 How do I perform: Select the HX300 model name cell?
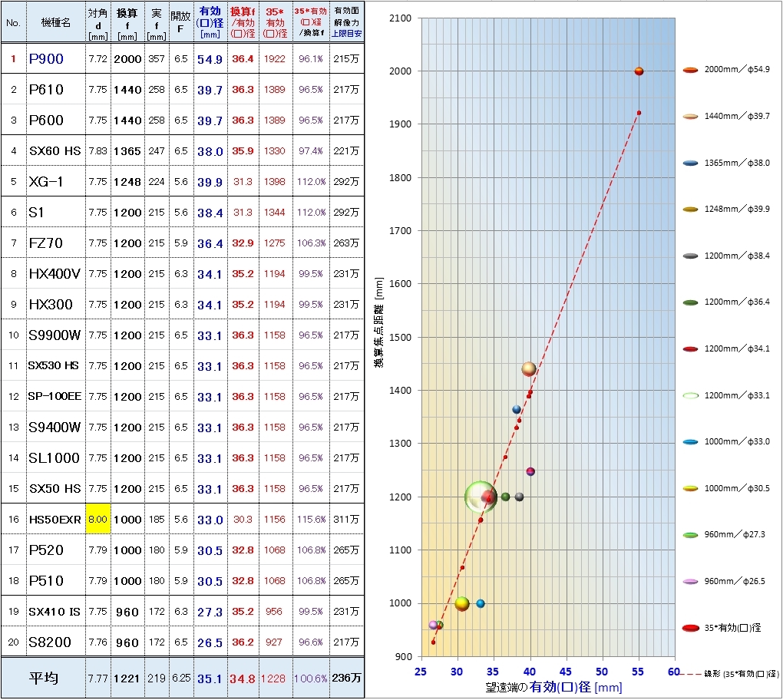tap(55, 304)
